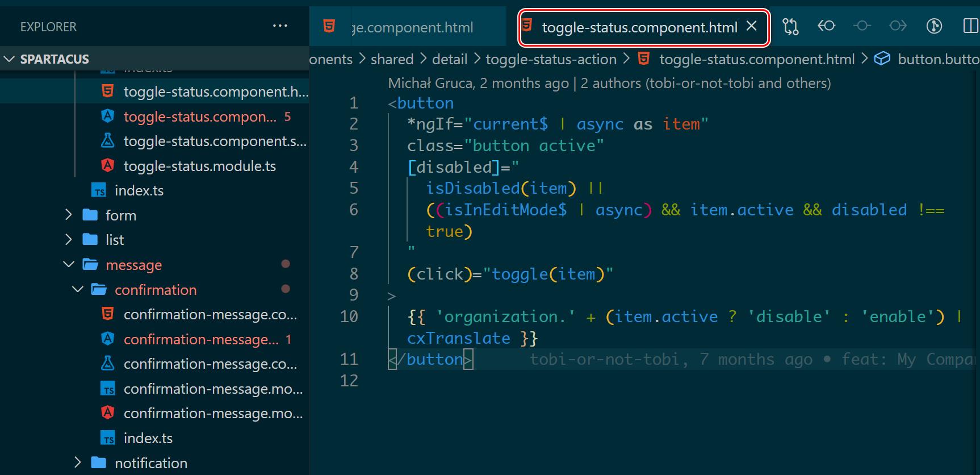Image resolution: width=980 pixels, height=475 pixels.
Task: Click flask icon of toggle-status.component.s...
Action: (107, 140)
